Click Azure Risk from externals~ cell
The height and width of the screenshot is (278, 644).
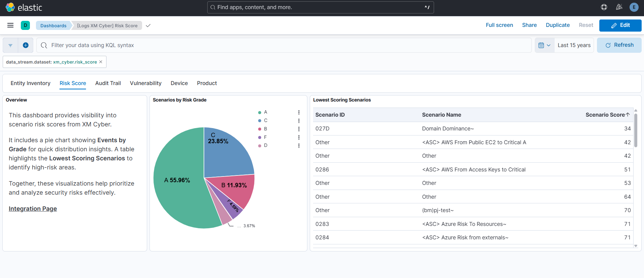point(465,237)
